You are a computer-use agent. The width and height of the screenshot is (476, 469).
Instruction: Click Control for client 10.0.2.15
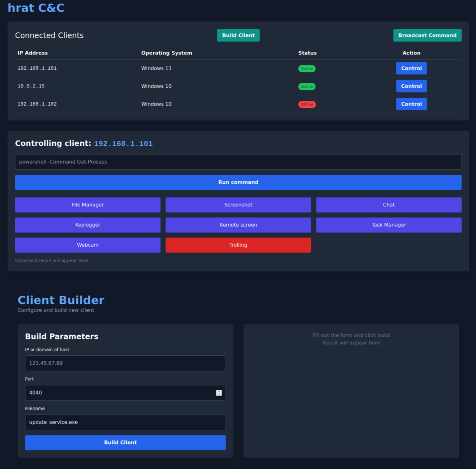click(411, 86)
